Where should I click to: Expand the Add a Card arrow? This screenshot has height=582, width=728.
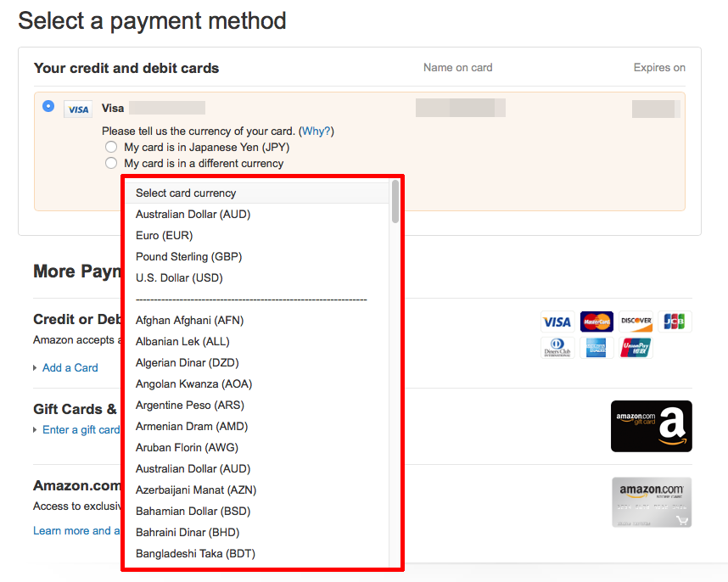click(x=35, y=368)
